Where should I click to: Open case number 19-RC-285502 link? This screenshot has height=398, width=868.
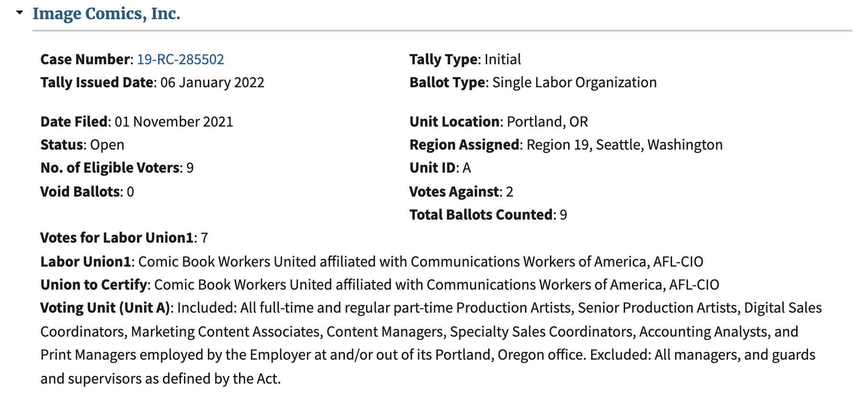[x=181, y=59]
